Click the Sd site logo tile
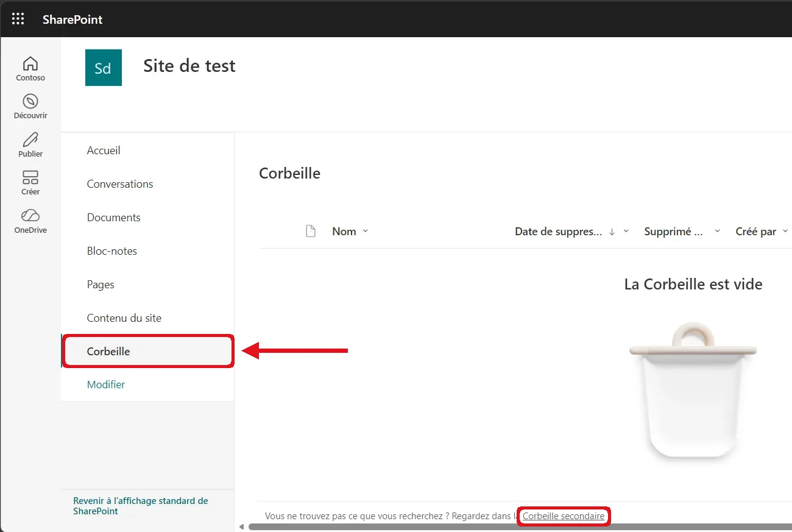792x532 pixels. click(104, 68)
